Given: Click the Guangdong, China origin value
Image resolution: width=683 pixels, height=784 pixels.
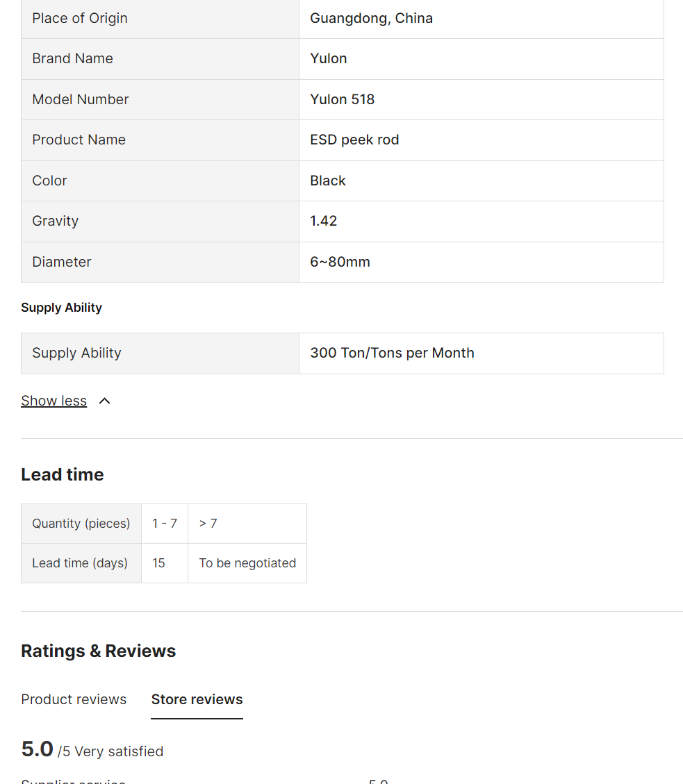Looking at the screenshot, I should coord(371,18).
